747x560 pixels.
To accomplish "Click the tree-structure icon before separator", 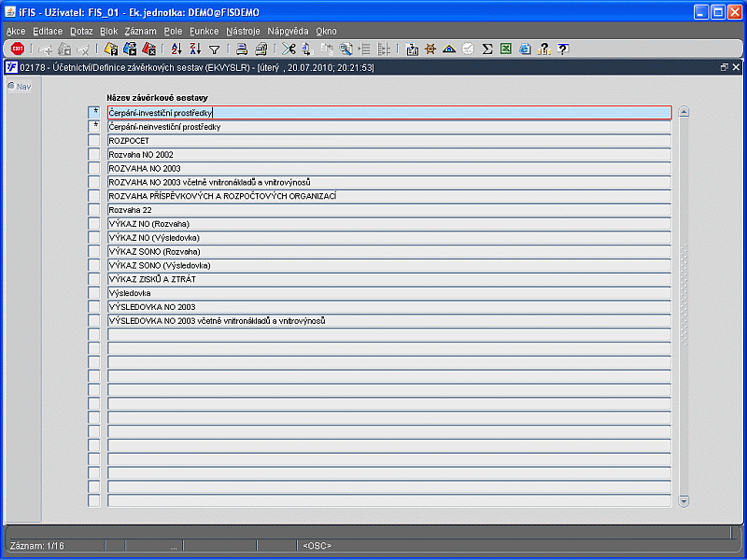I will [384, 49].
